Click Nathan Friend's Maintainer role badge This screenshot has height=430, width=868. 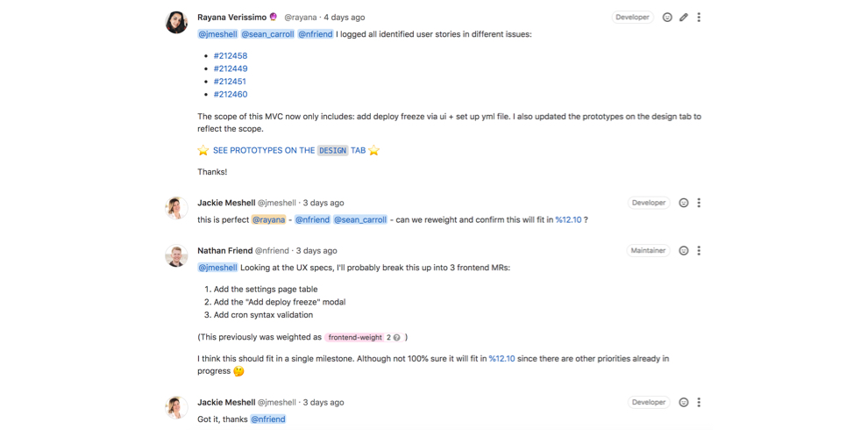(648, 250)
